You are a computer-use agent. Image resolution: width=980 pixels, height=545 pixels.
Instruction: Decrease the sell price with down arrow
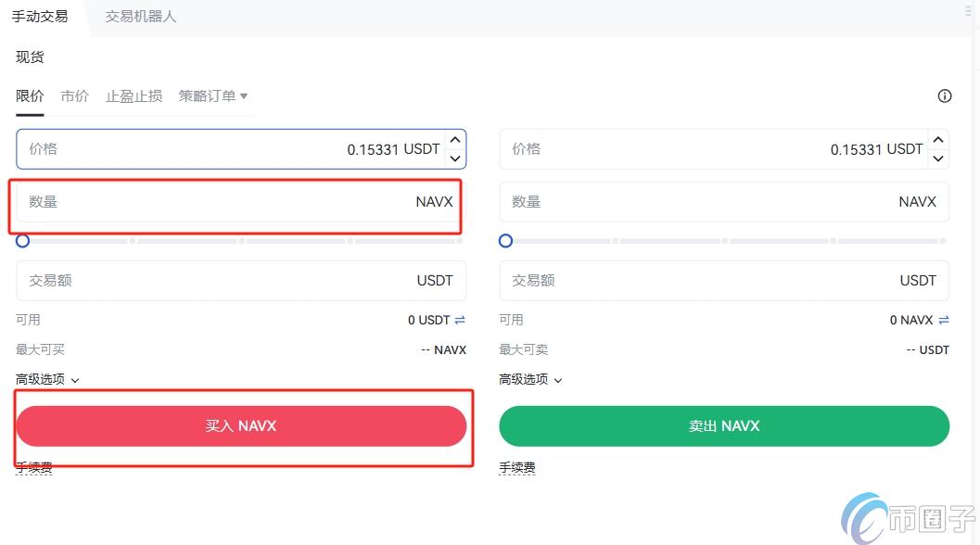coord(938,158)
